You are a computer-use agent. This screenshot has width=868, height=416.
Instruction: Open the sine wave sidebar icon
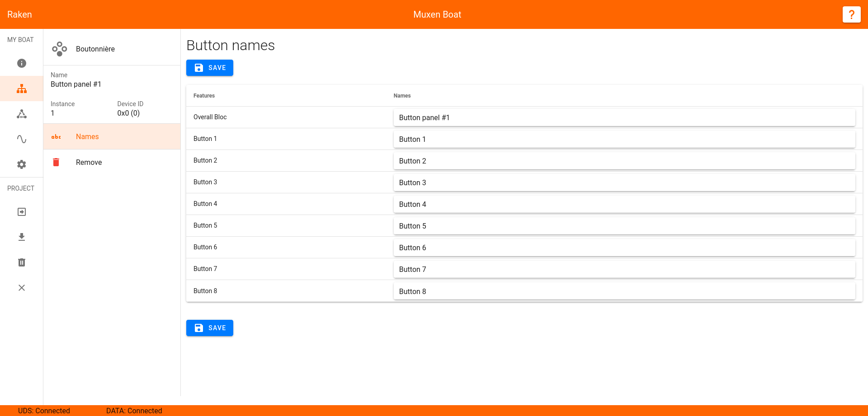(22, 139)
